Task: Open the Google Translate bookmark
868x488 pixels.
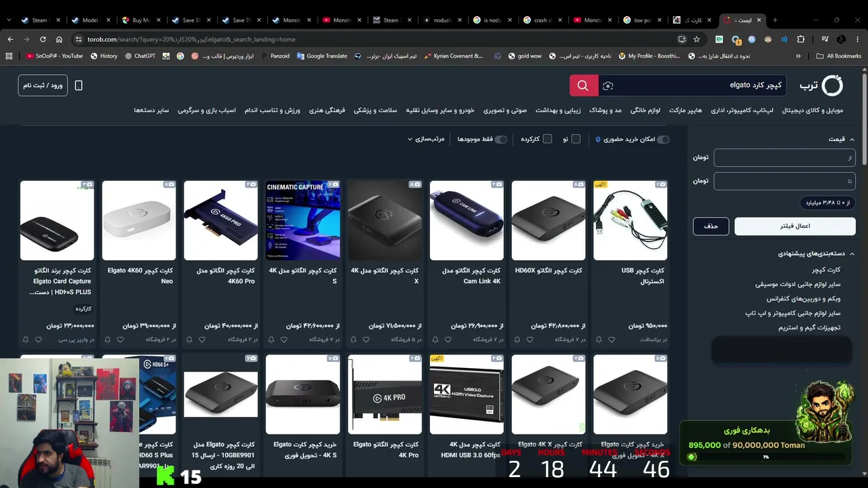Action: [322, 56]
